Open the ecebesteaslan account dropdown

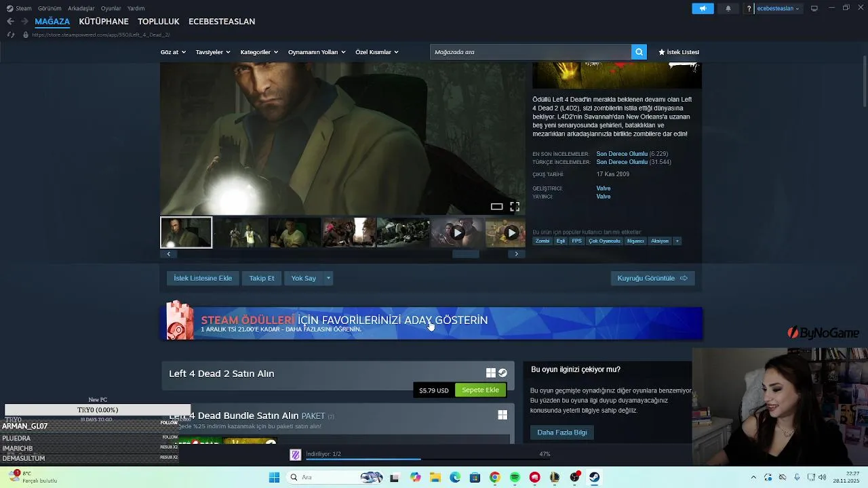click(x=778, y=9)
